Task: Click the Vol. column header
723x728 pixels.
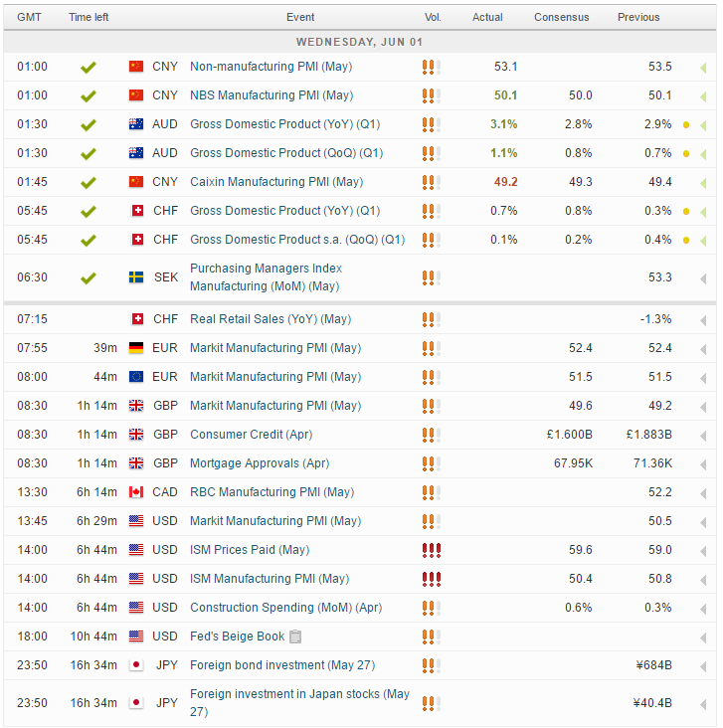Action: (x=433, y=17)
